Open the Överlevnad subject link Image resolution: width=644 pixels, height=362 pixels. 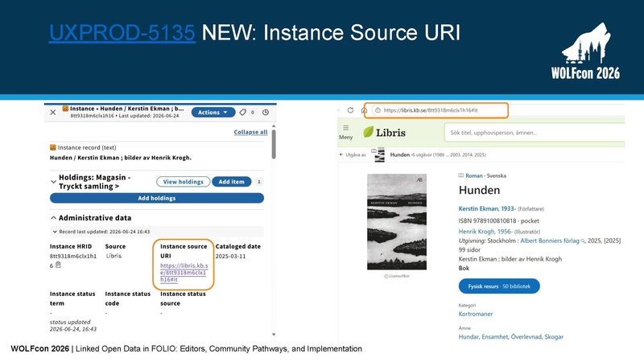click(526, 336)
